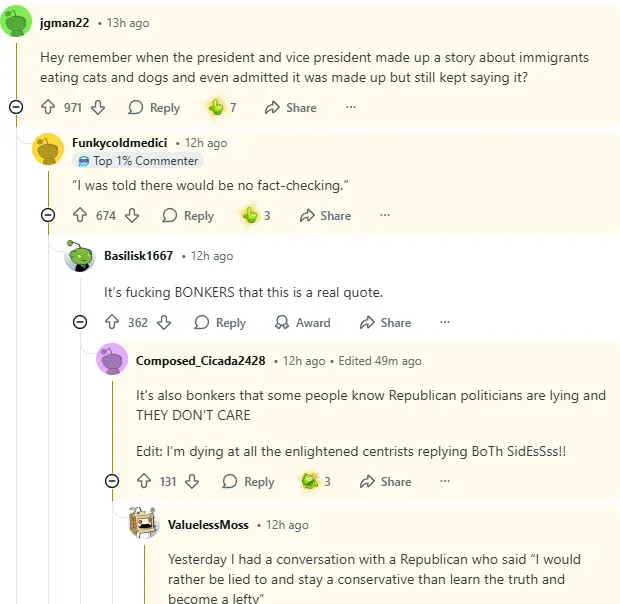The width and height of the screenshot is (620, 604).
Task: Upvote jgman22's comment
Action: [x=48, y=108]
